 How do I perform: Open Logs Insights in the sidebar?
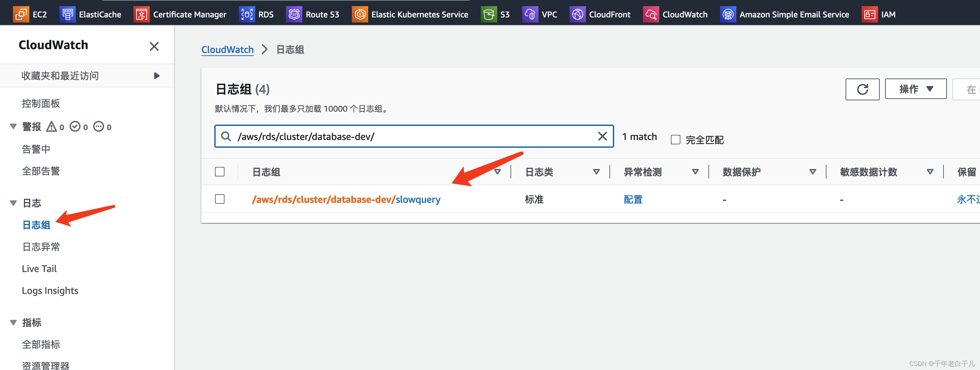[x=50, y=290]
